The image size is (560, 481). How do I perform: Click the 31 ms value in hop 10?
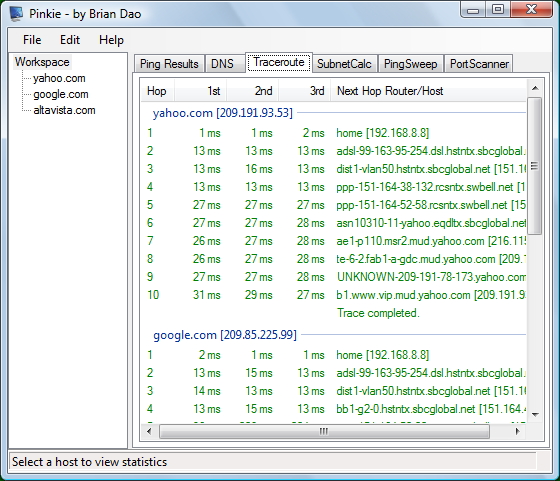pyautogui.click(x=207, y=295)
